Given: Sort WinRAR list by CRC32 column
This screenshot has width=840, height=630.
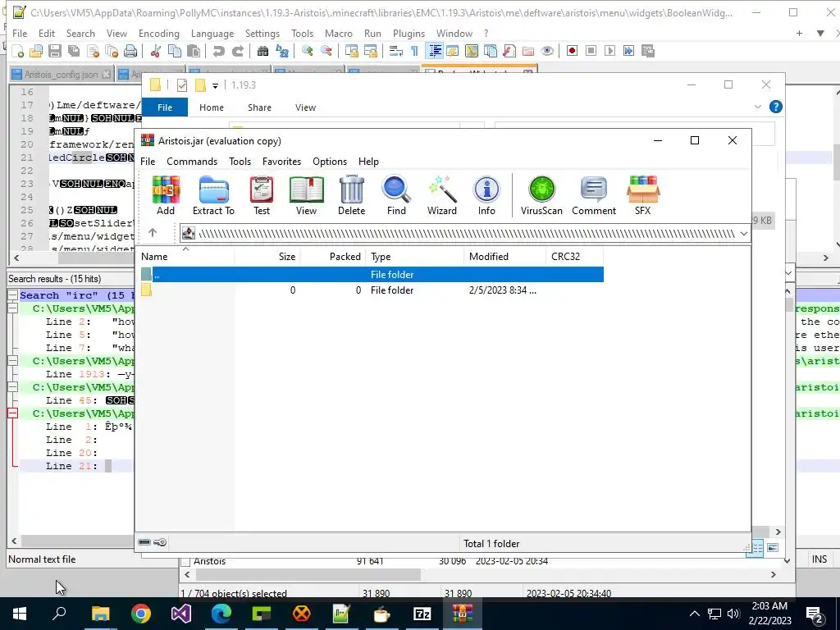Looking at the screenshot, I should tap(574, 257).
